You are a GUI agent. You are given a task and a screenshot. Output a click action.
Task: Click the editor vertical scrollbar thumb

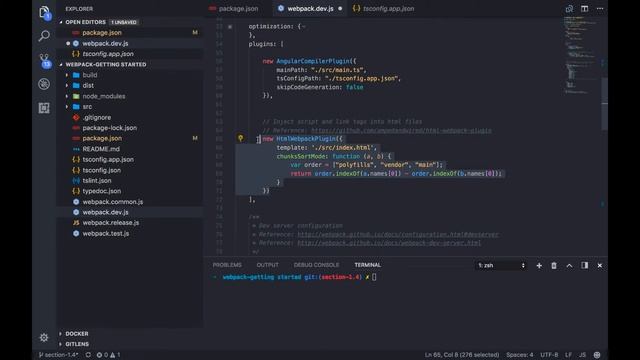(x=604, y=104)
